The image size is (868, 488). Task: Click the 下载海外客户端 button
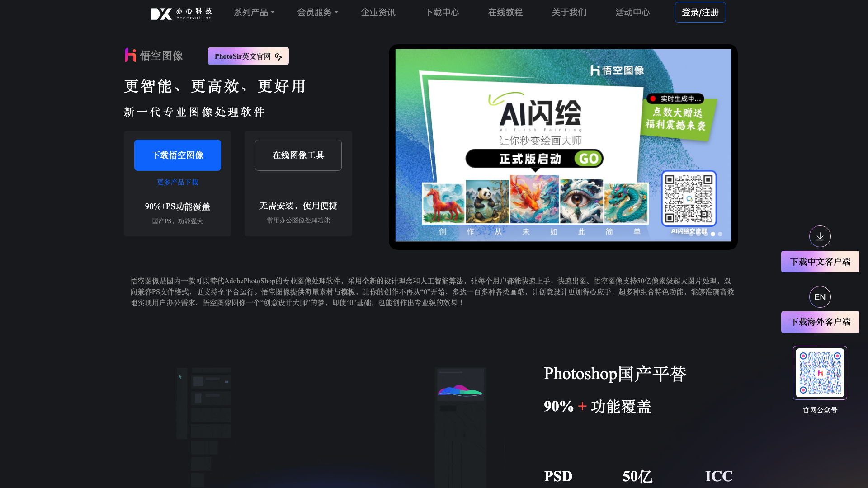[820, 322]
